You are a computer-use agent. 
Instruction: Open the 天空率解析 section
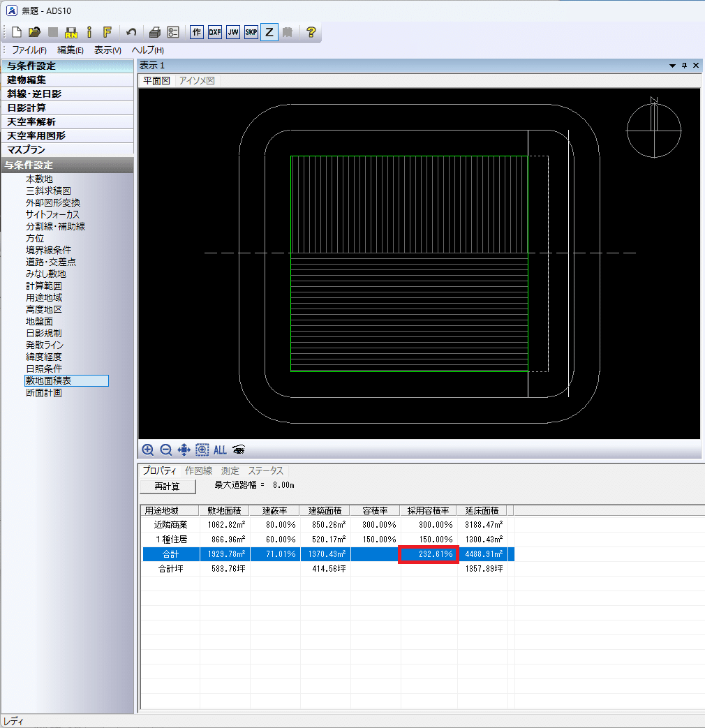click(67, 121)
